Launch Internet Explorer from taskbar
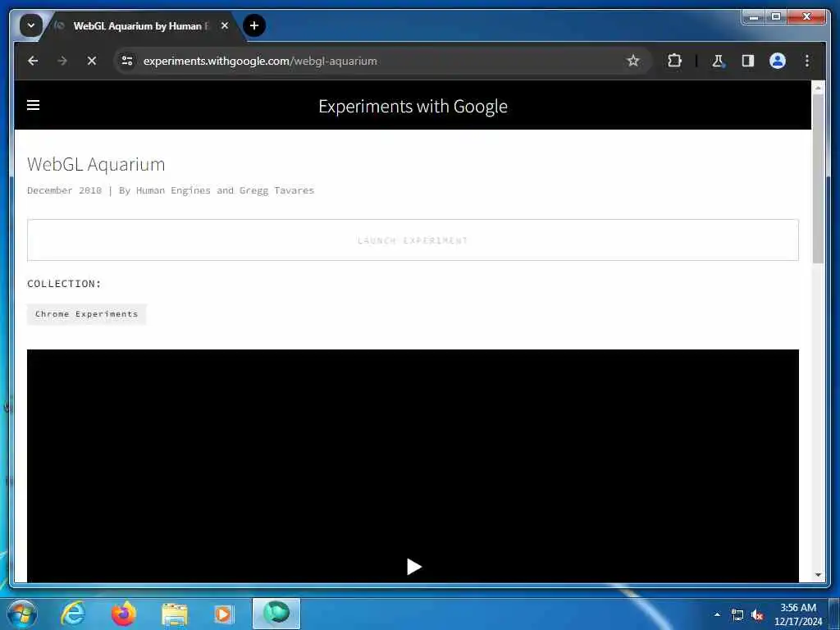 pyautogui.click(x=73, y=614)
